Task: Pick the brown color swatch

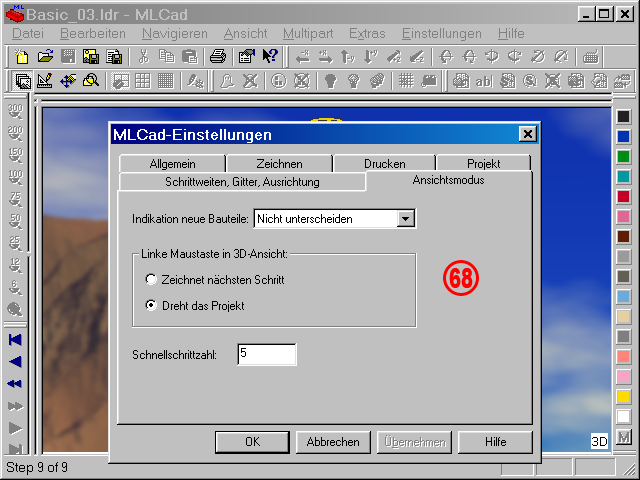Action: pos(623,237)
